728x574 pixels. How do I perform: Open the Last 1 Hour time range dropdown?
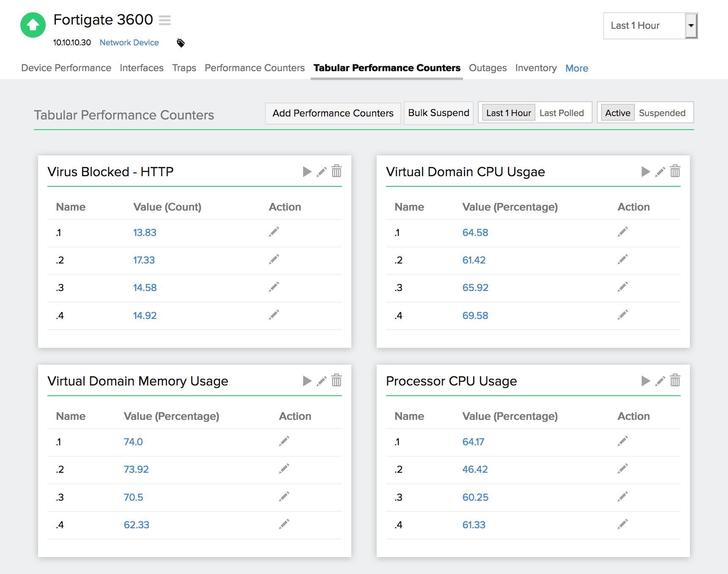tap(650, 26)
